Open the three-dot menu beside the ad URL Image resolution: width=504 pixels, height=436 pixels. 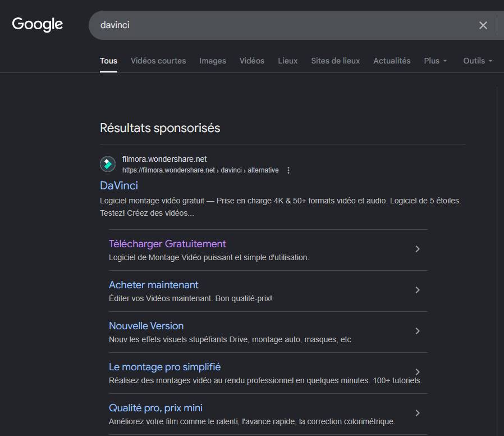pos(288,170)
